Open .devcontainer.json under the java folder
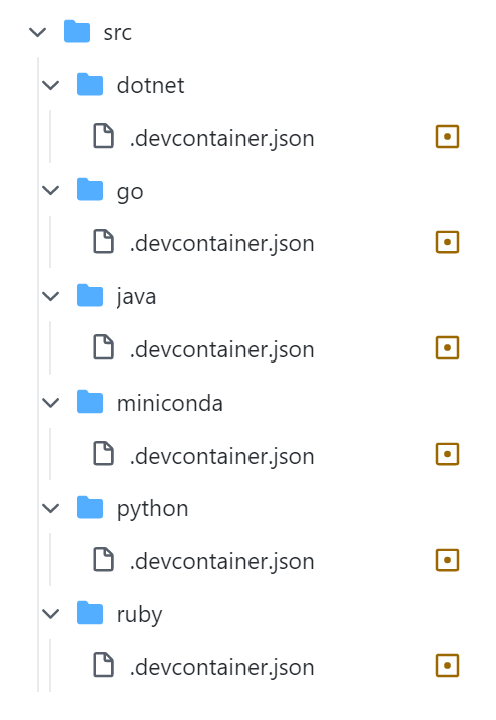Viewport: 496px width, 720px height. pyautogui.click(x=222, y=349)
